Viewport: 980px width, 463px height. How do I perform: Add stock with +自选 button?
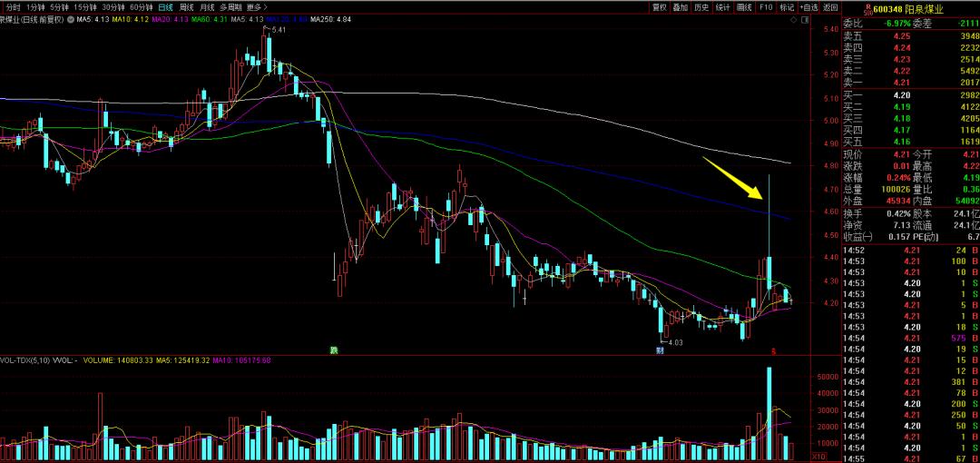(808, 7)
